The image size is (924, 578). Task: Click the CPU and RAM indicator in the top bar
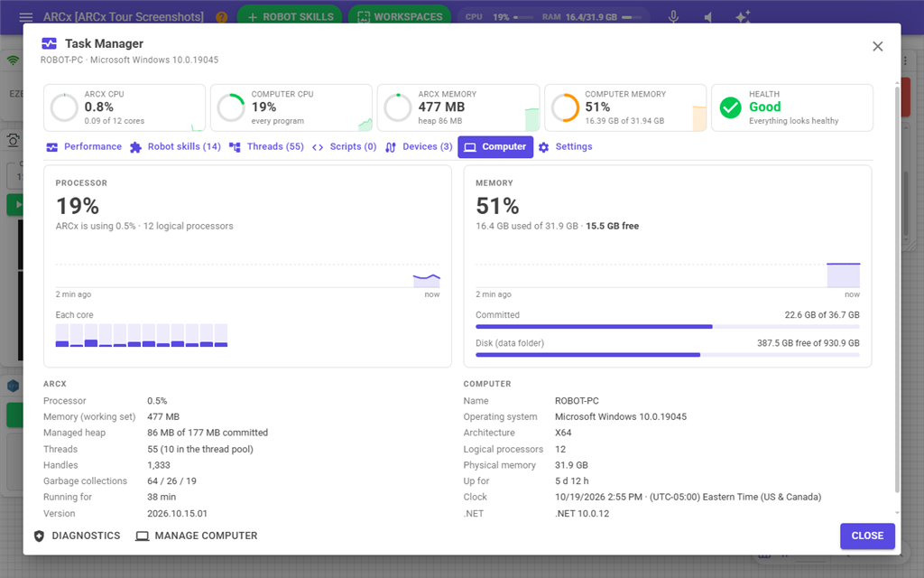pyautogui.click(x=553, y=17)
